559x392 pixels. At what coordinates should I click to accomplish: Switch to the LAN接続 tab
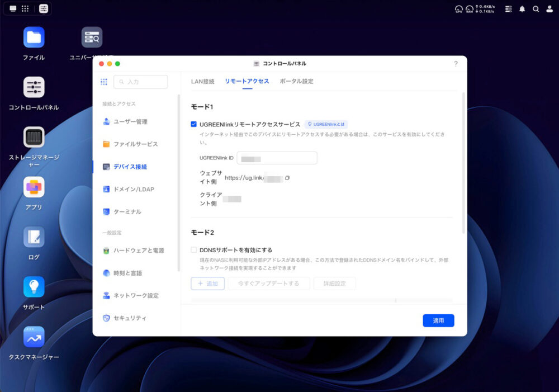point(202,81)
